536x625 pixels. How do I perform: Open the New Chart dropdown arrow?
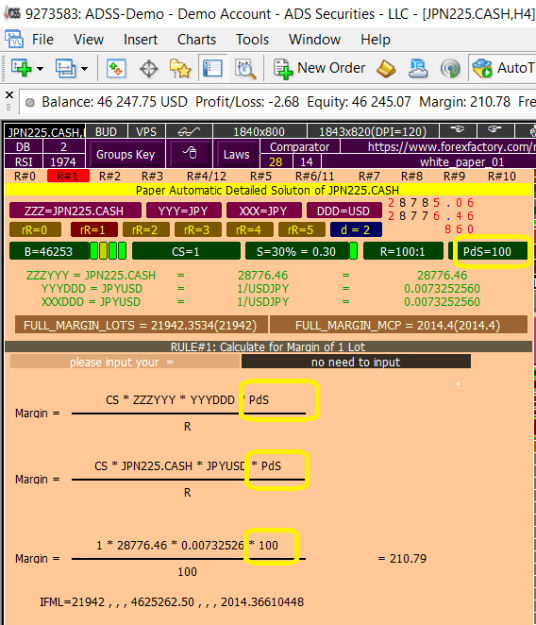point(40,69)
